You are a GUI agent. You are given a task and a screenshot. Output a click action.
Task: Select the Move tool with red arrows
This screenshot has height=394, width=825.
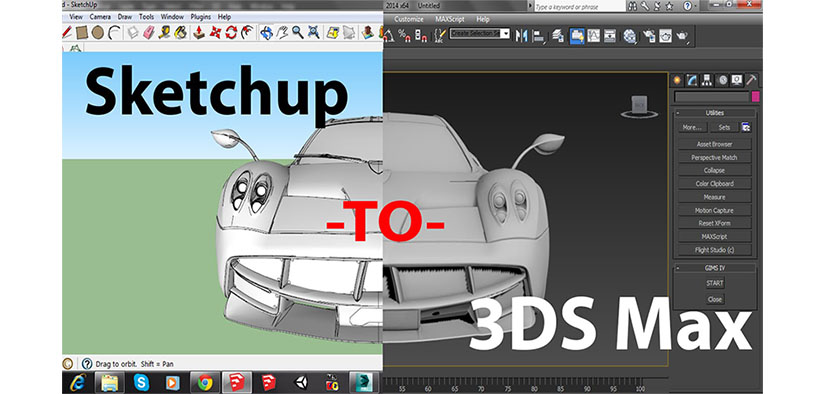coord(215,33)
